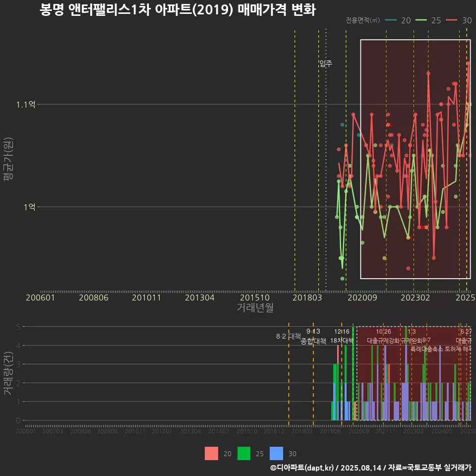Click 200806 on the price chart x-axis
This screenshot has width=476, height=476.
coord(94,297)
